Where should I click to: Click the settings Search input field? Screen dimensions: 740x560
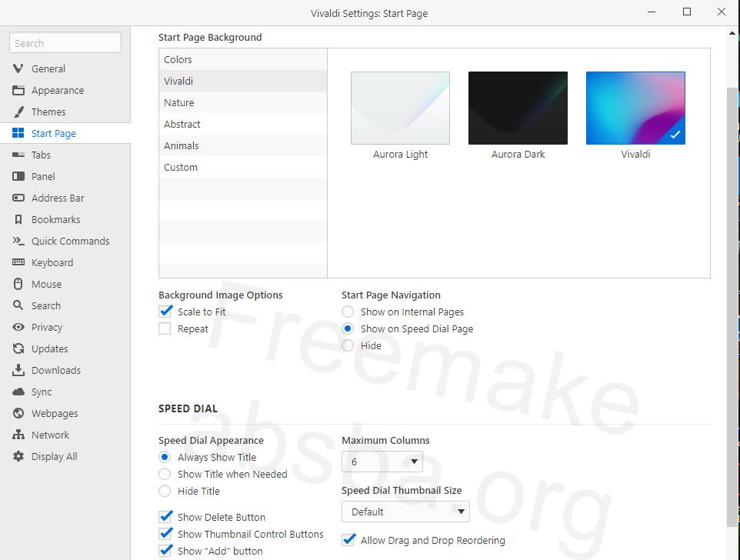[65, 43]
